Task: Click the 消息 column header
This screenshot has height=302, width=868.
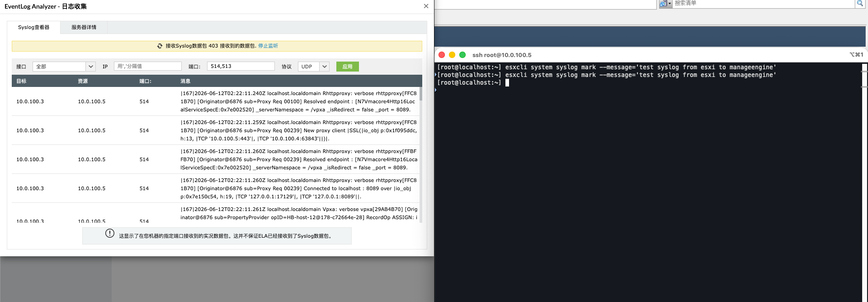Action: (x=185, y=81)
